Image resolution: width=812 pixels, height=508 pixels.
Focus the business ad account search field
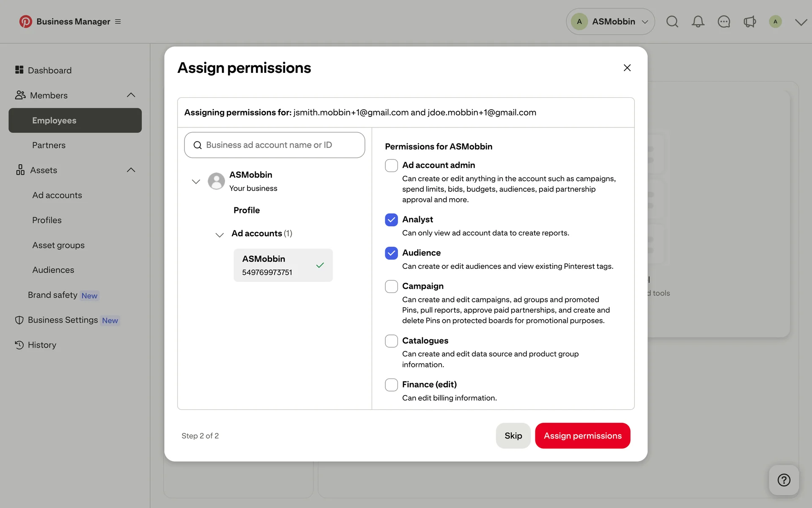click(x=275, y=145)
